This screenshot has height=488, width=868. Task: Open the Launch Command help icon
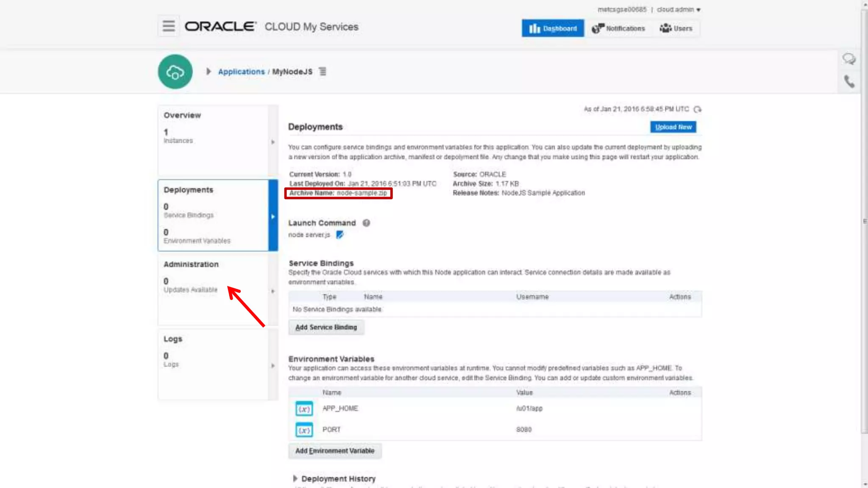coord(366,223)
